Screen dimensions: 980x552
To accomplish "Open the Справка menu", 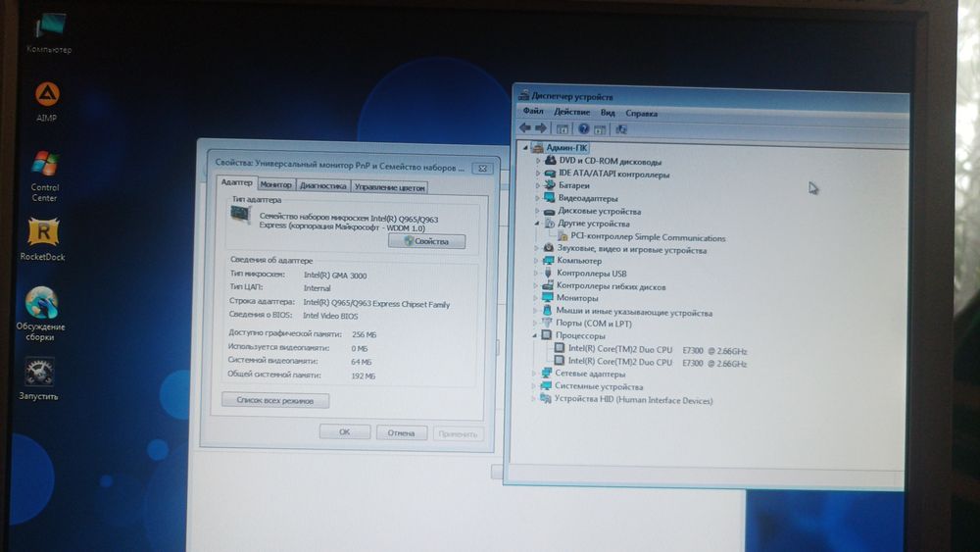I will click(641, 113).
